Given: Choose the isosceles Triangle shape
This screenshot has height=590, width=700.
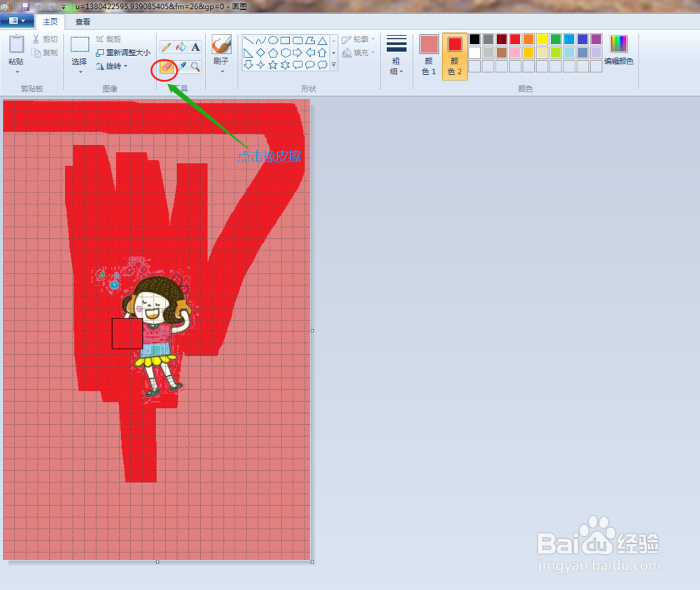Looking at the screenshot, I should pyautogui.click(x=322, y=41).
